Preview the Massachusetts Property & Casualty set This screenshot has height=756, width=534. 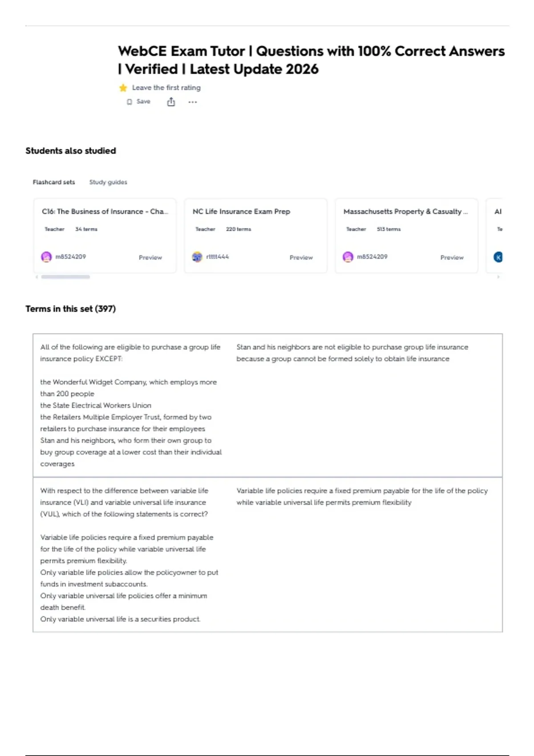pos(452,257)
